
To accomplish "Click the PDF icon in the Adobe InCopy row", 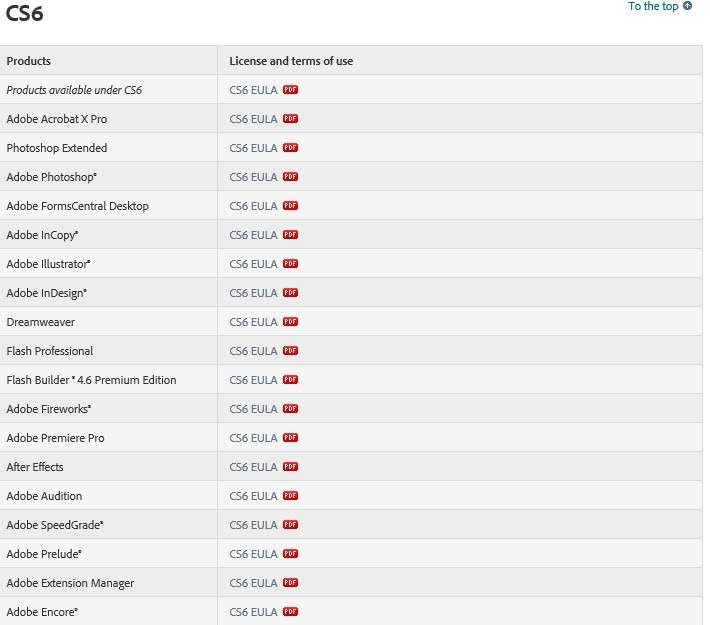I will click(x=290, y=235).
